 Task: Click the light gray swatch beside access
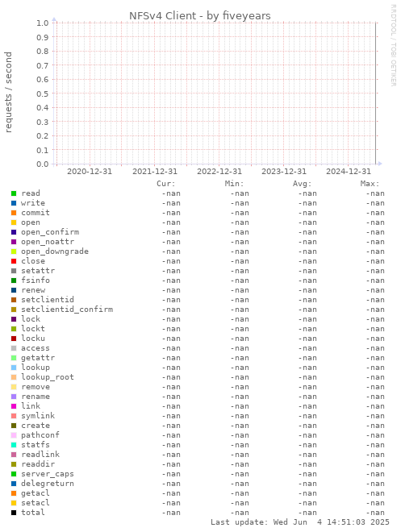(14, 348)
